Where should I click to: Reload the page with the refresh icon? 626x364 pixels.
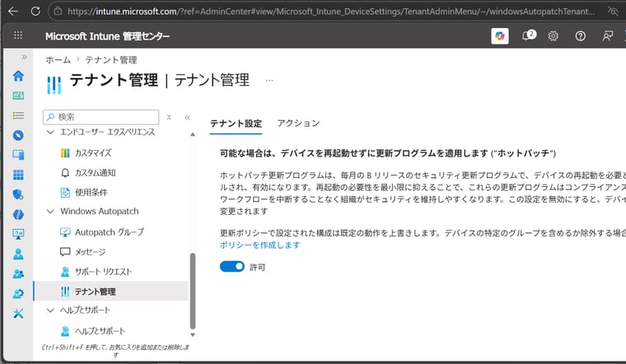click(x=35, y=12)
